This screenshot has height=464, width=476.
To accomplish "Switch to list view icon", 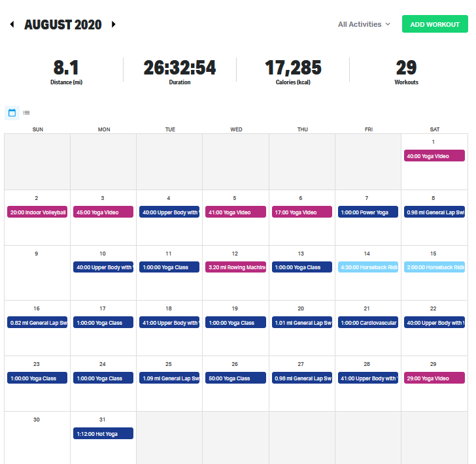I will (26, 112).
